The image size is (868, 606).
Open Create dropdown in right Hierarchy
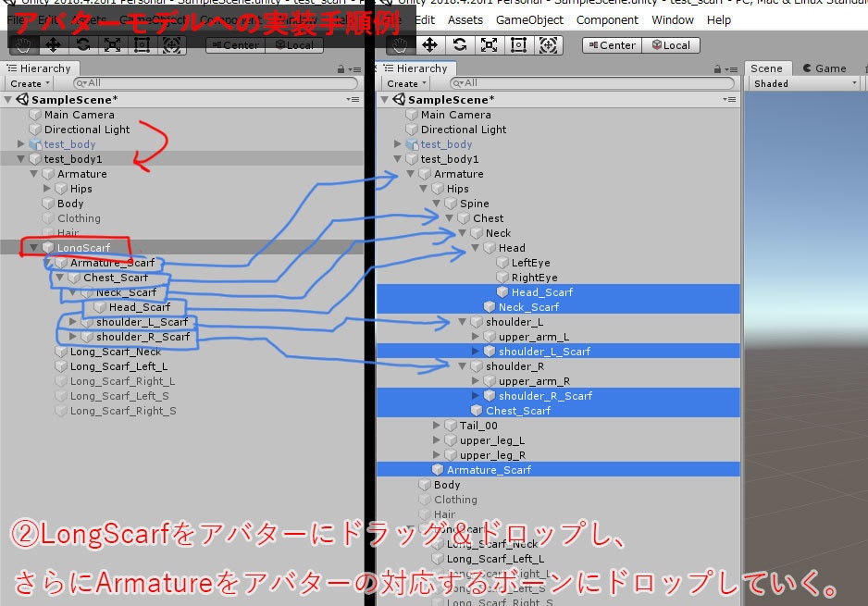[407, 83]
